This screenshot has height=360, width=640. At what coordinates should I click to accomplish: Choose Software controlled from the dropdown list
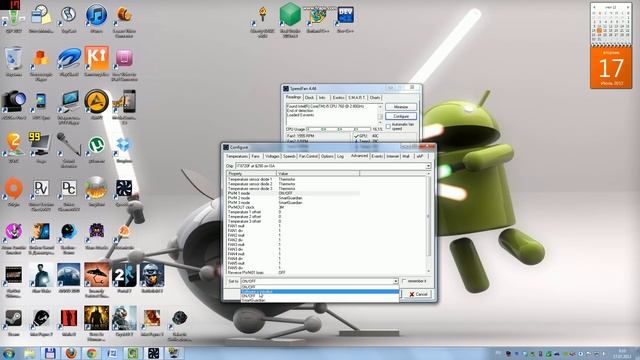[320, 291]
